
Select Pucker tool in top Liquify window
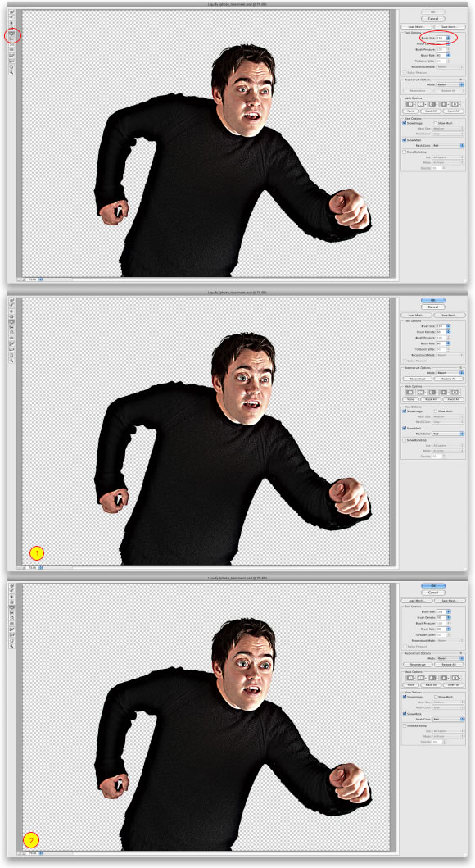(x=11, y=28)
